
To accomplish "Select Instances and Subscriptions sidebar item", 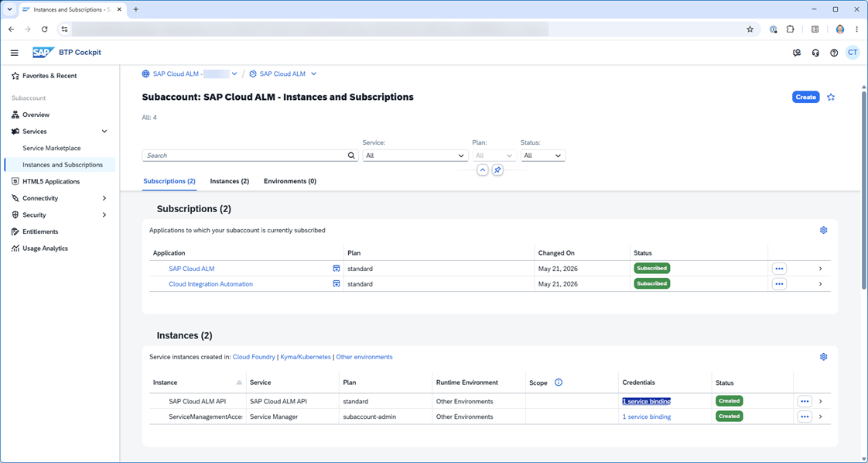I will pos(60,164).
